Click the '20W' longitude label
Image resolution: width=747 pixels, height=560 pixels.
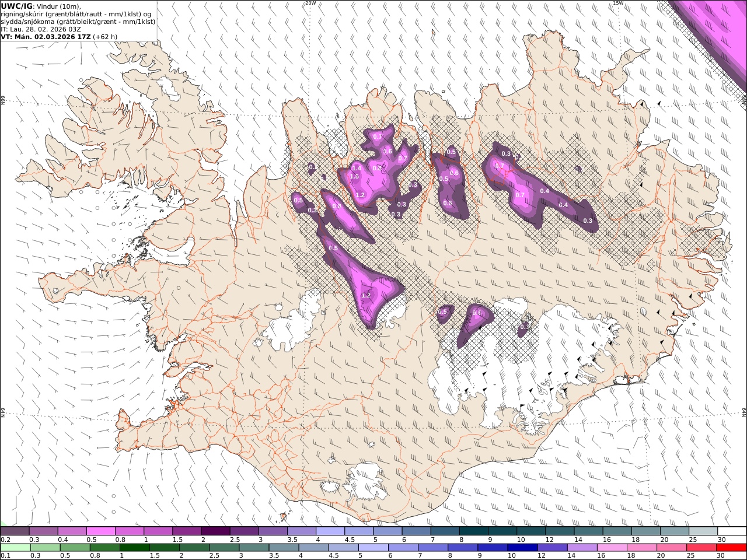coord(310,3)
